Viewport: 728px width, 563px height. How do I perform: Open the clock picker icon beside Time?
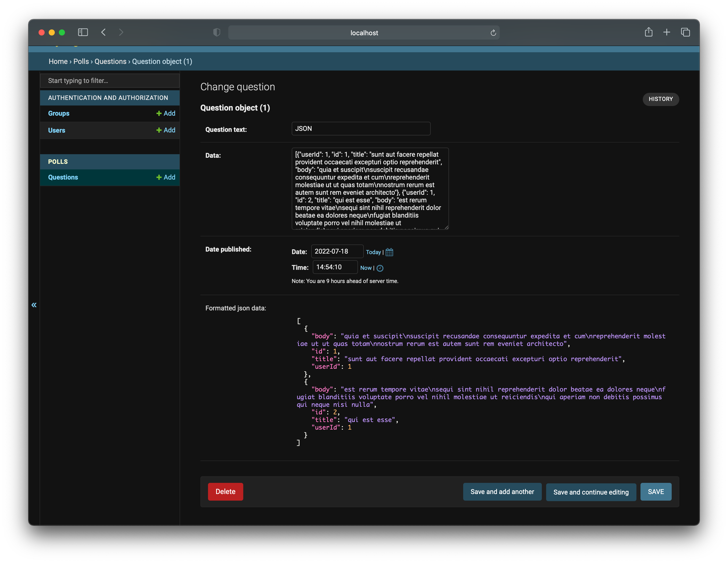pos(380,268)
